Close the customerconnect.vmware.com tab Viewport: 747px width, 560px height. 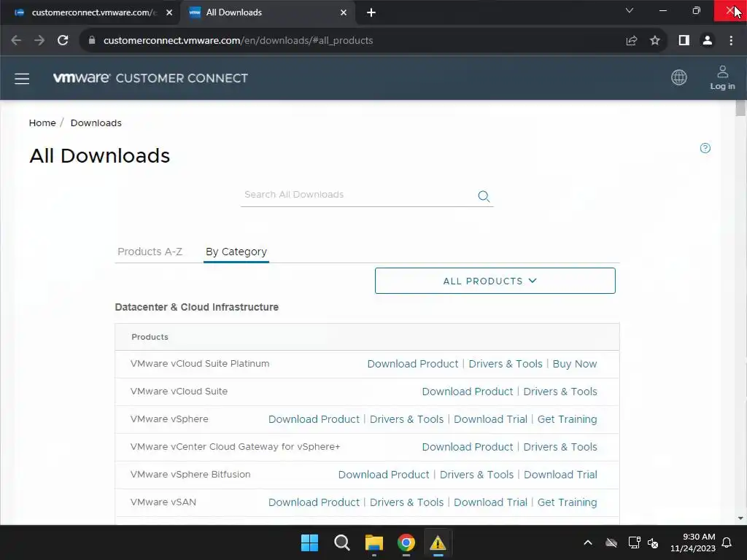coord(169,13)
